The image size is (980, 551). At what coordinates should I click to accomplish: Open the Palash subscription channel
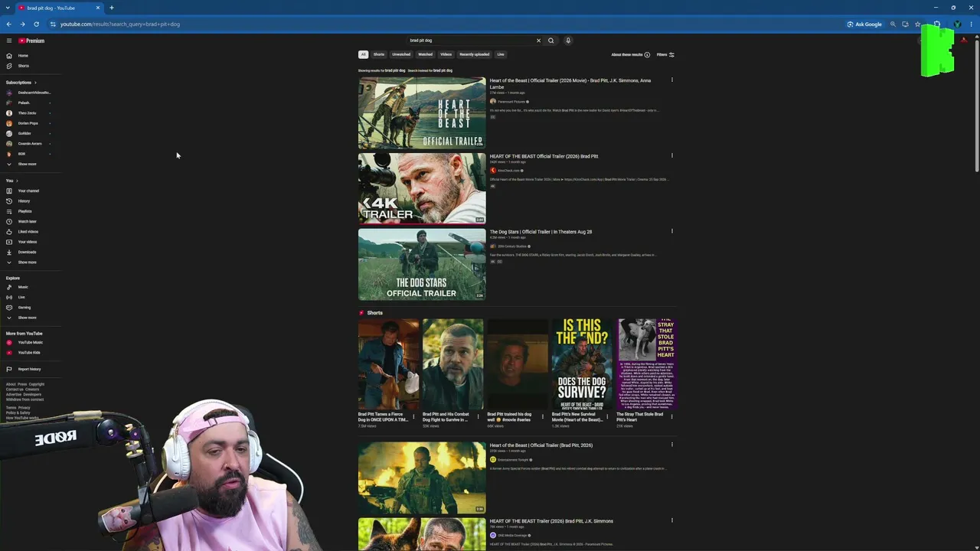29,103
